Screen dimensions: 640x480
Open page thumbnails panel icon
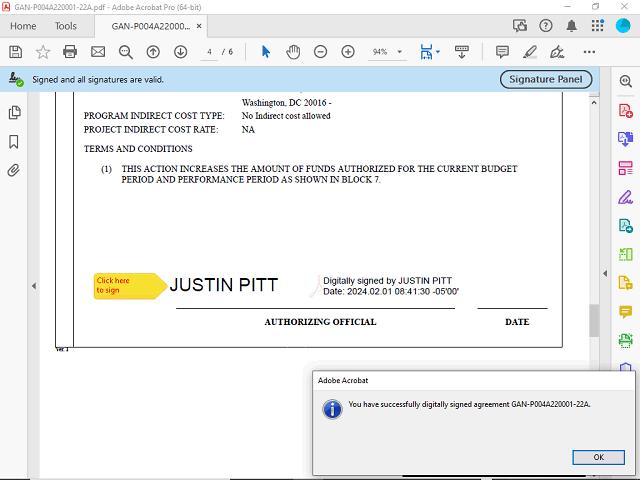pyautogui.click(x=14, y=113)
